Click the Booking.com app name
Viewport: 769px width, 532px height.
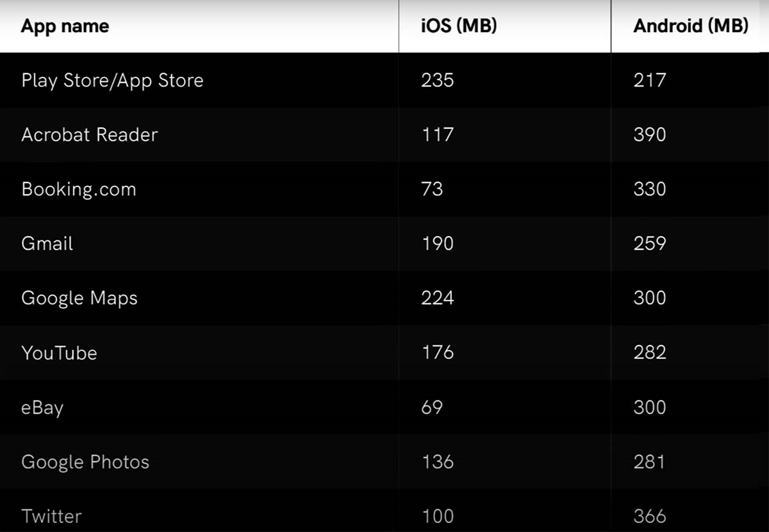tap(78, 190)
